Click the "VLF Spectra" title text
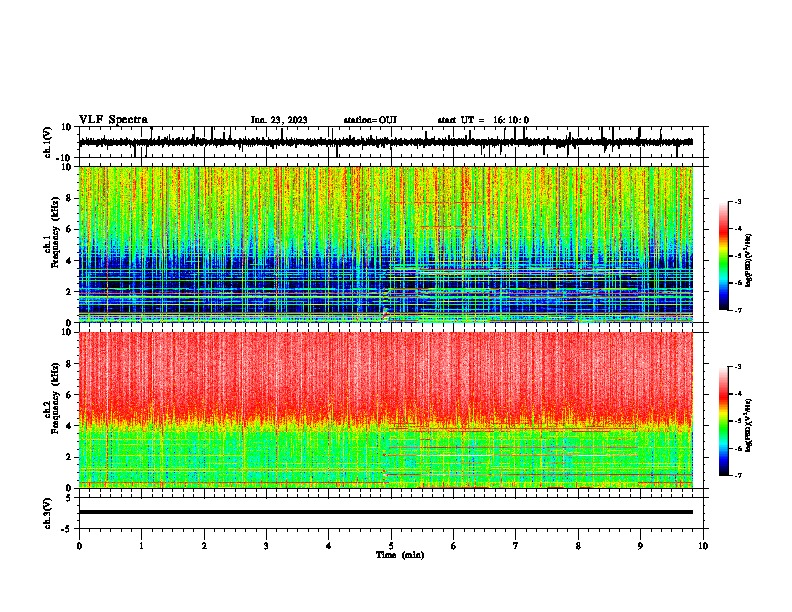 click(113, 120)
